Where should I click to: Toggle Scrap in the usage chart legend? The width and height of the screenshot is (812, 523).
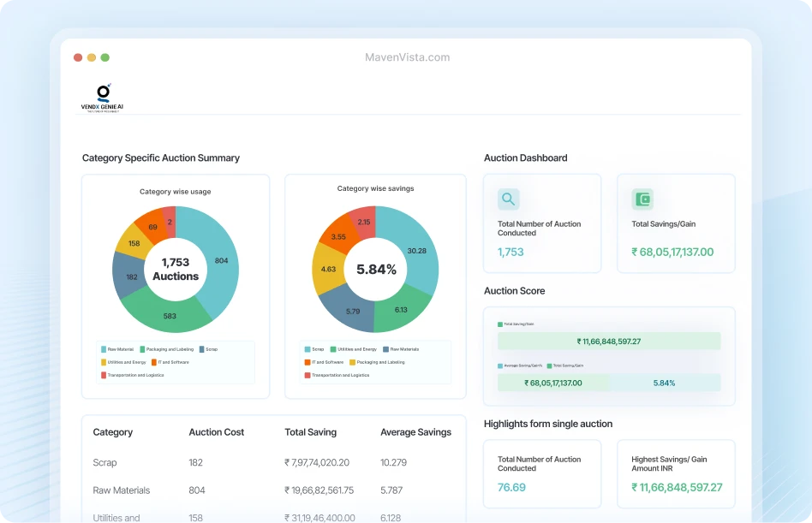click(x=209, y=349)
